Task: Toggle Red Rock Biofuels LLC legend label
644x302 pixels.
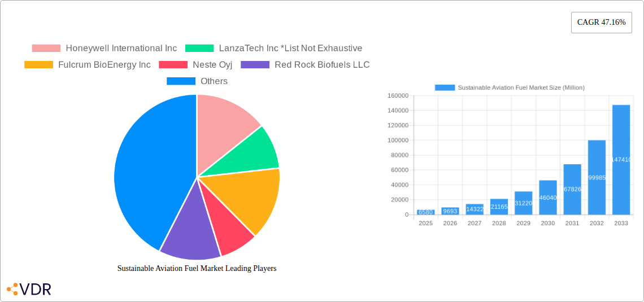Action: point(323,64)
